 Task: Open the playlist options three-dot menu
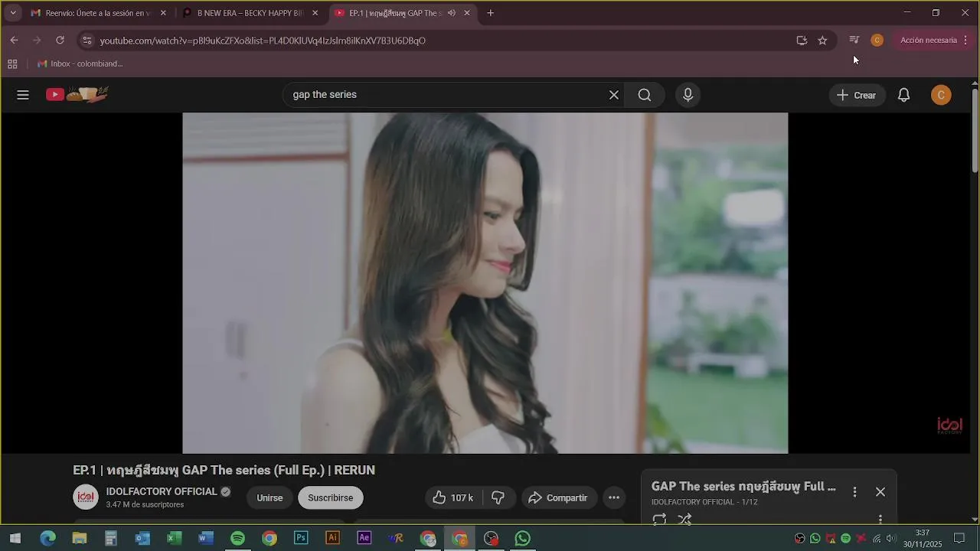855,492
